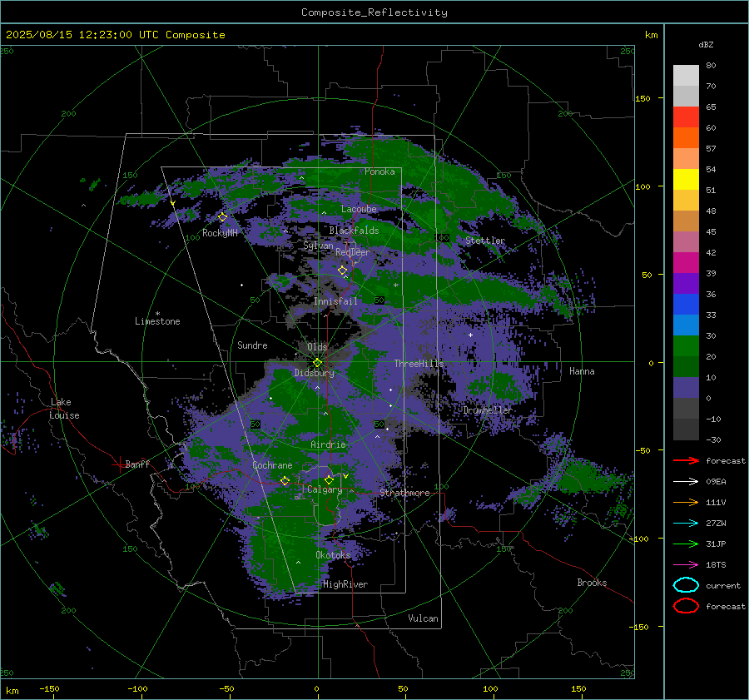The height and width of the screenshot is (700, 749).
Task: Select the orange 111V arrow legend icon
Action: click(686, 502)
